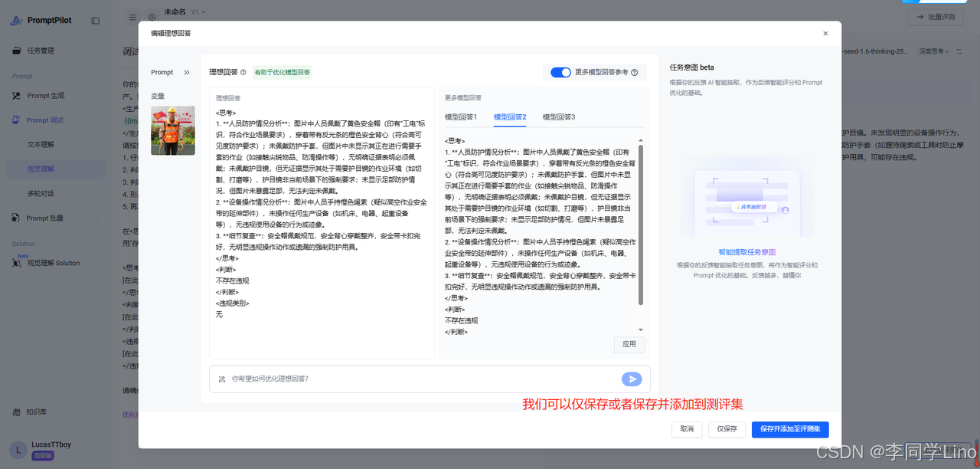Open 文本理解 in the sidebar
Viewport: 980px width, 469px height.
[41, 144]
